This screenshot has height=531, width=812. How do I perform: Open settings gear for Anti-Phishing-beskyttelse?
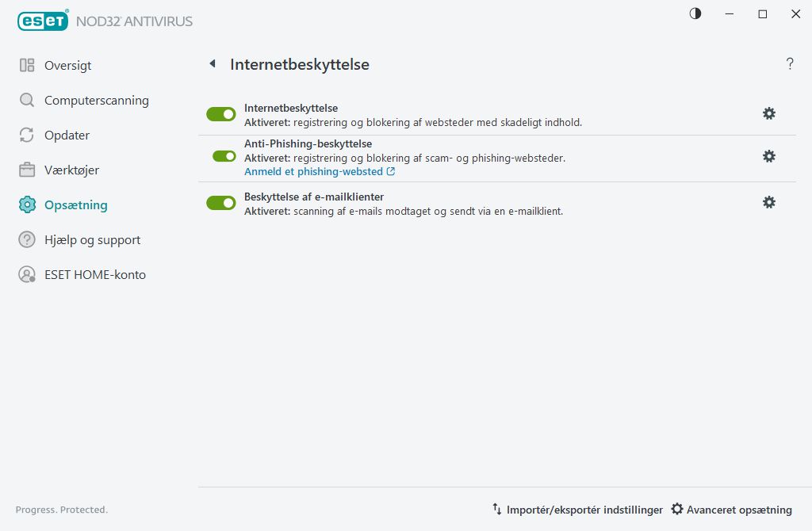(x=768, y=156)
